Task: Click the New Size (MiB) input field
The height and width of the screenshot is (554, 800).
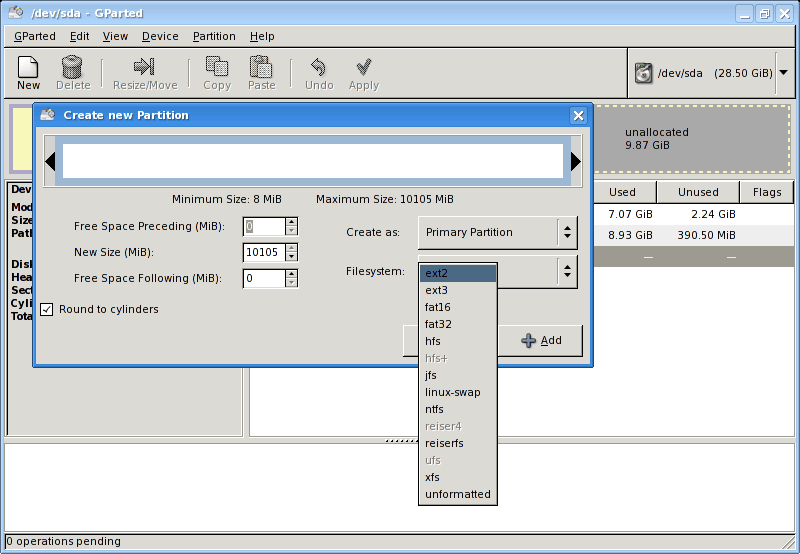Action: [x=264, y=252]
